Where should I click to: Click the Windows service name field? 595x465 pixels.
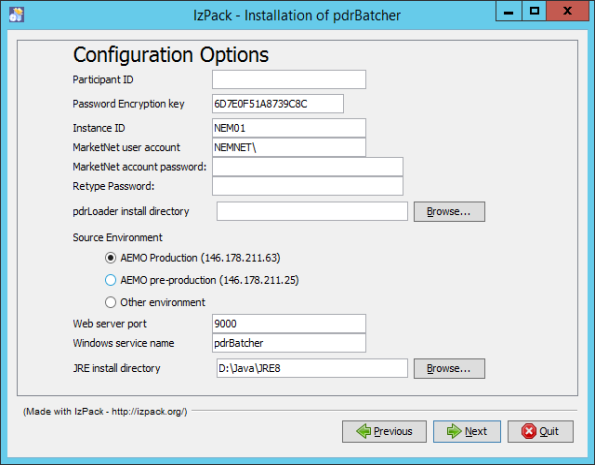tap(289, 343)
